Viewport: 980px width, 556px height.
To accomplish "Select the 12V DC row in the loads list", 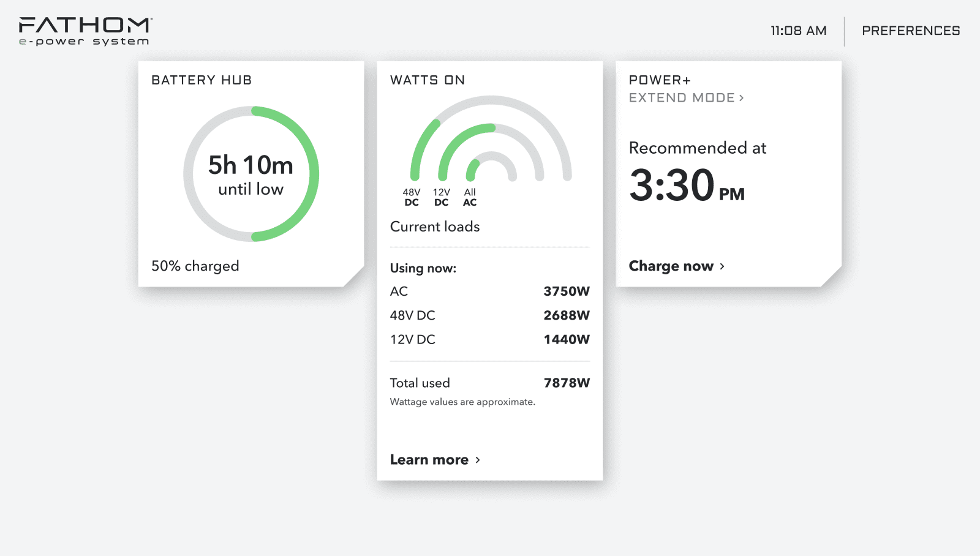I will coord(490,339).
